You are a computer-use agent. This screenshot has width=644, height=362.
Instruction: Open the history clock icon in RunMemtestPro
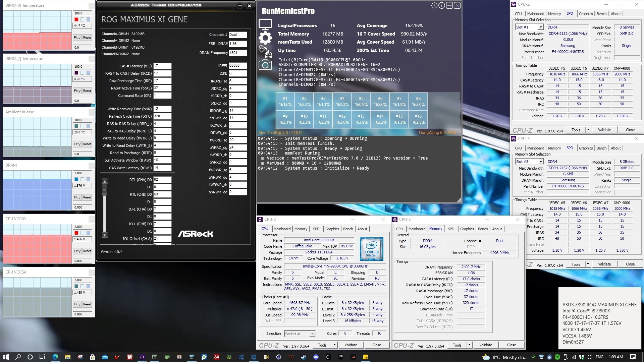[434, 5]
